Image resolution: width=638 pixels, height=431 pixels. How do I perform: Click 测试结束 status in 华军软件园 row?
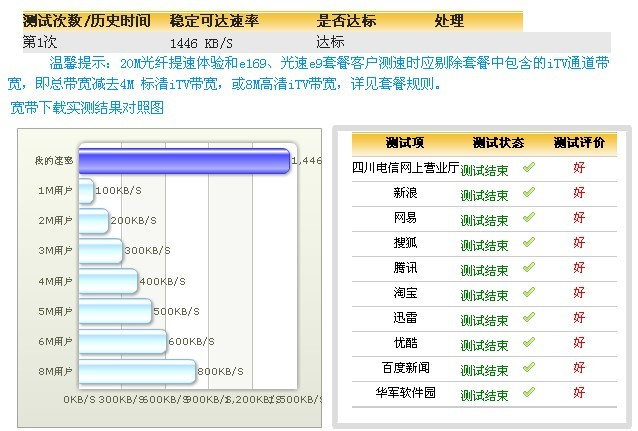coord(484,395)
